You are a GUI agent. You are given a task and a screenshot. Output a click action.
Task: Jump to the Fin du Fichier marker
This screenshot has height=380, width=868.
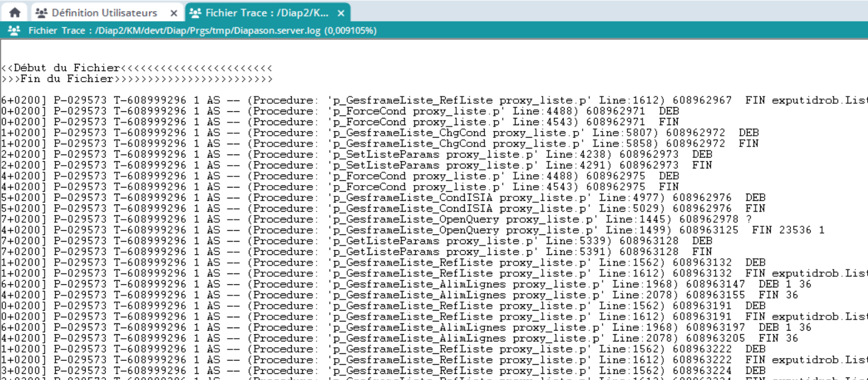tap(67, 79)
